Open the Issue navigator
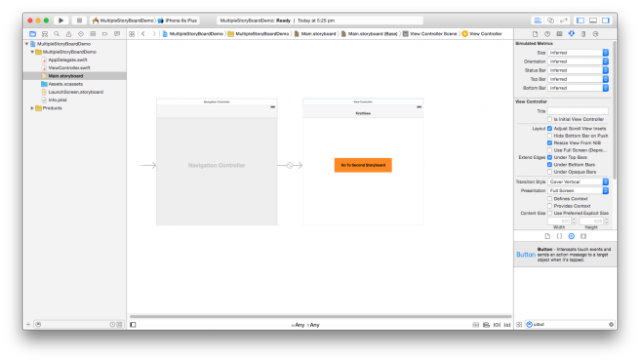The height and width of the screenshot is (362, 640). tap(69, 34)
